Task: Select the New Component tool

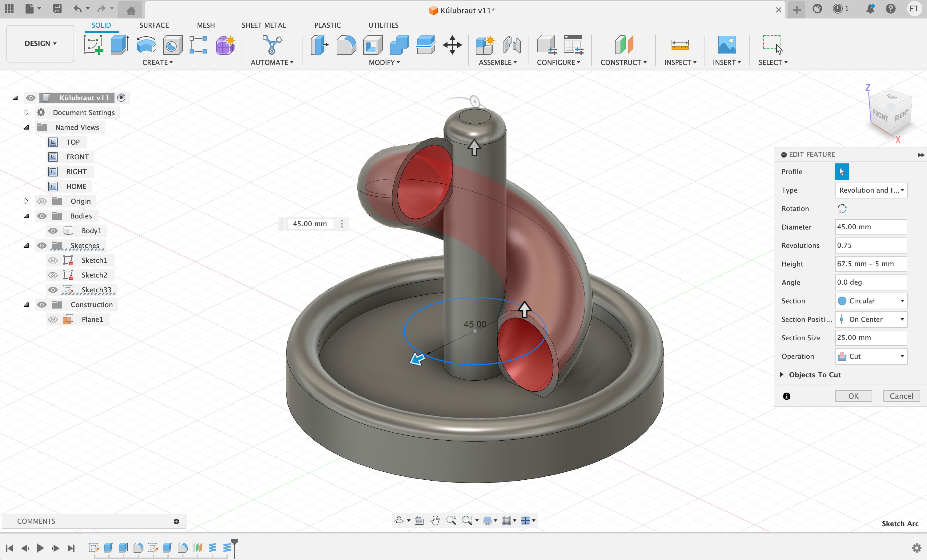Action: (484, 45)
